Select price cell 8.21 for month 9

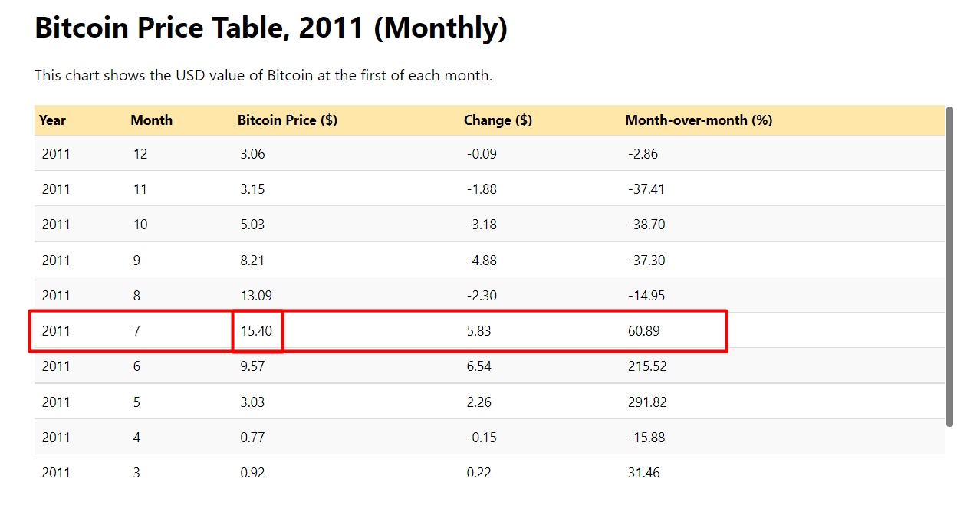[252, 261]
